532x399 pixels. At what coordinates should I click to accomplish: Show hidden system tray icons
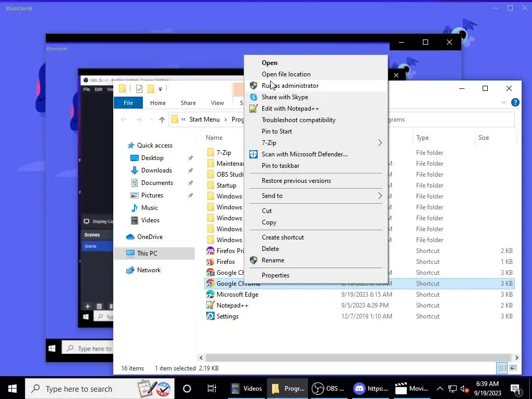tap(440, 389)
